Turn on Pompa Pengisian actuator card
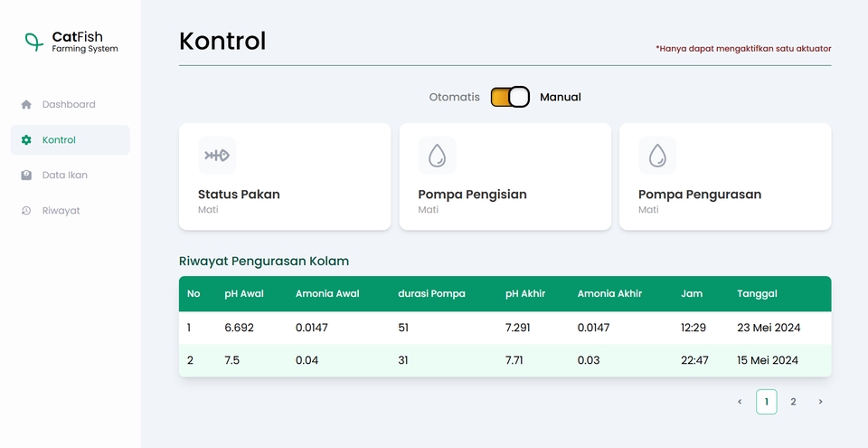Image resolution: width=868 pixels, height=448 pixels. coord(505,177)
